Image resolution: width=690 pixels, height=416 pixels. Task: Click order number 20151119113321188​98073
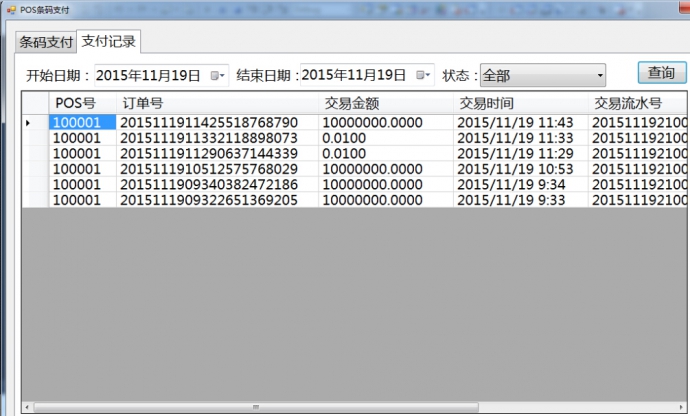pyautogui.click(x=209, y=138)
